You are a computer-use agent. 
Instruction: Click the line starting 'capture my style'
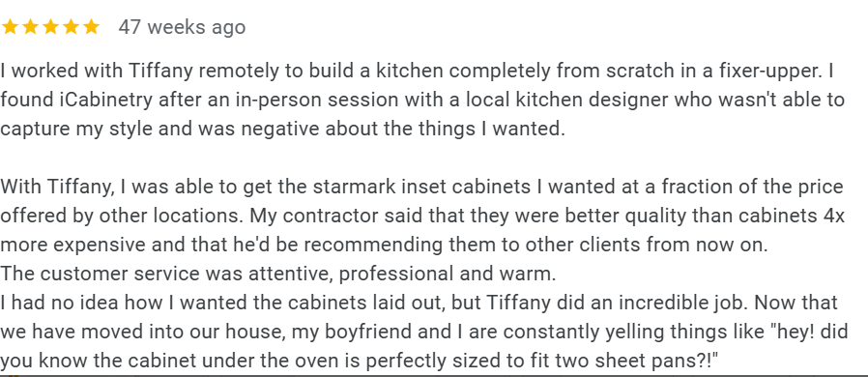click(282, 129)
